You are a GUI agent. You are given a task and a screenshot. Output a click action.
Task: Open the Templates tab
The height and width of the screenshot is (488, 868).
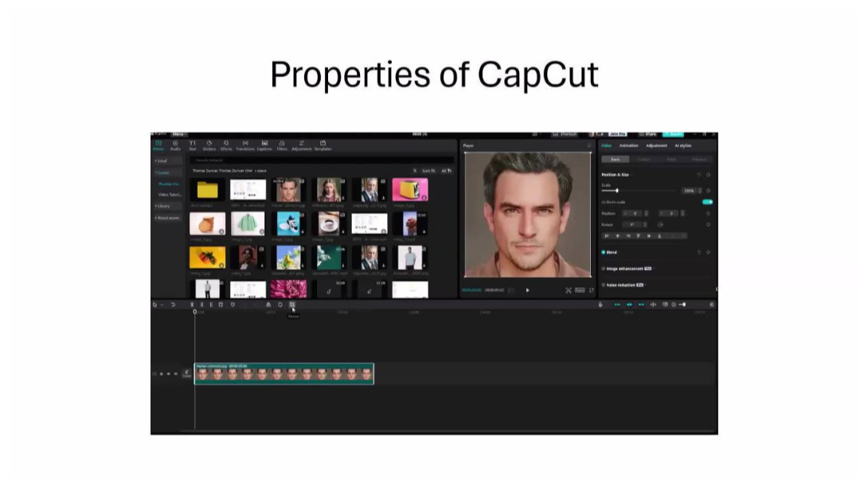(323, 146)
